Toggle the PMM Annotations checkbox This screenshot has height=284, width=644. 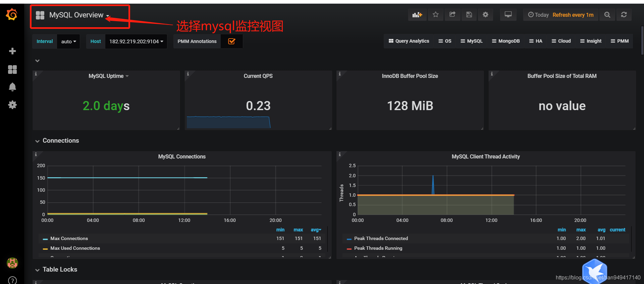coord(232,41)
